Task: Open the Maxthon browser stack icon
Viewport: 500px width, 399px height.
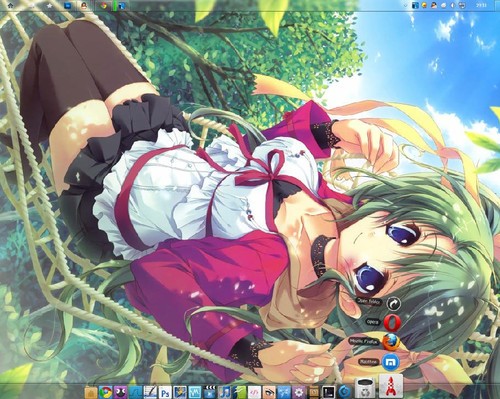Action: (391, 362)
